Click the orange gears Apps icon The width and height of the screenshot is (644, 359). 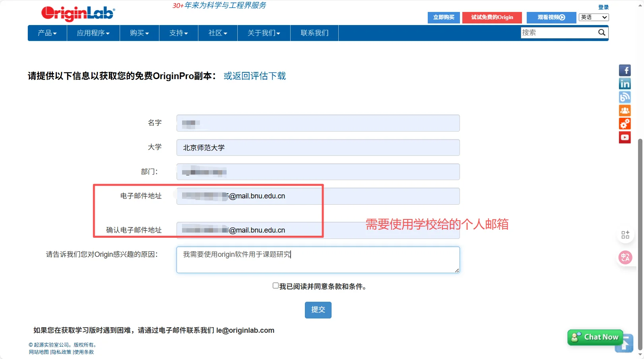(625, 124)
